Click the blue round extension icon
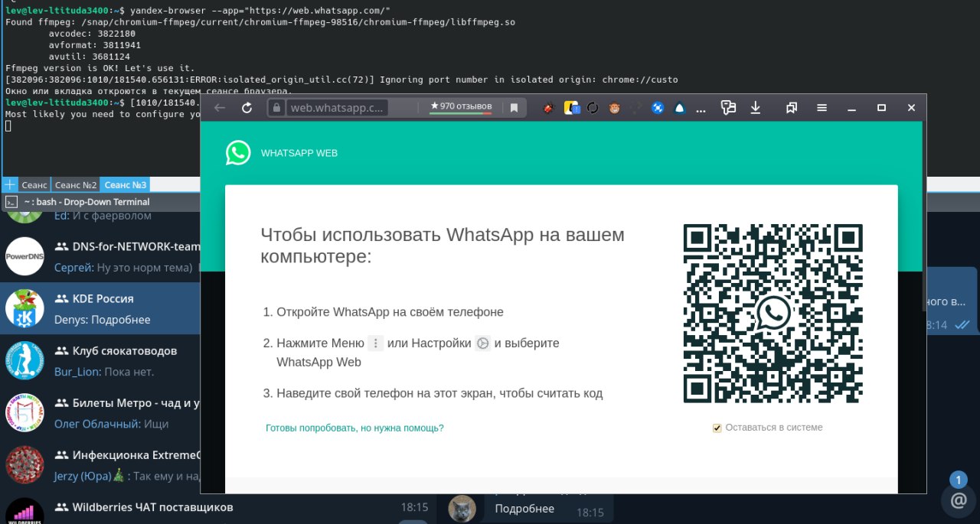Image resolution: width=980 pixels, height=524 pixels. pyautogui.click(x=657, y=108)
